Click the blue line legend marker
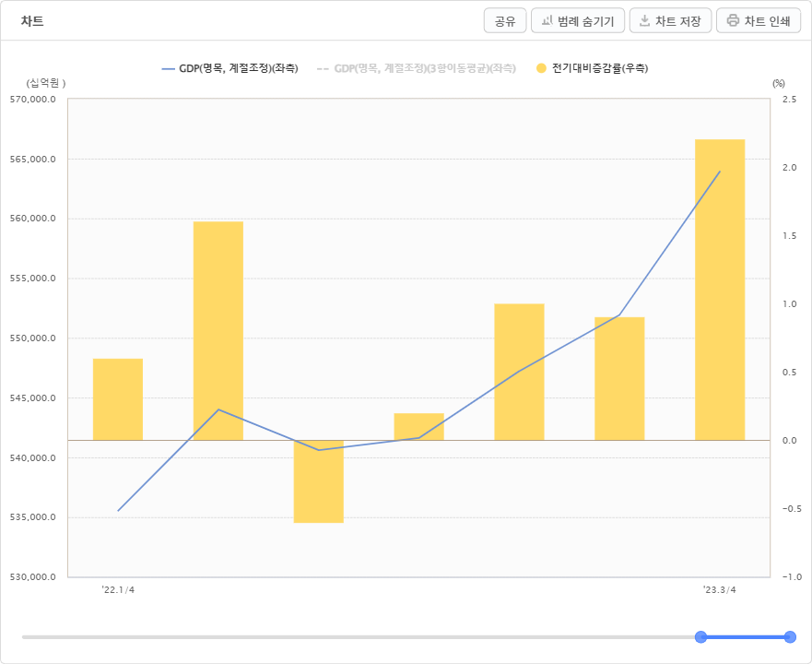The image size is (812, 664). click(x=169, y=68)
